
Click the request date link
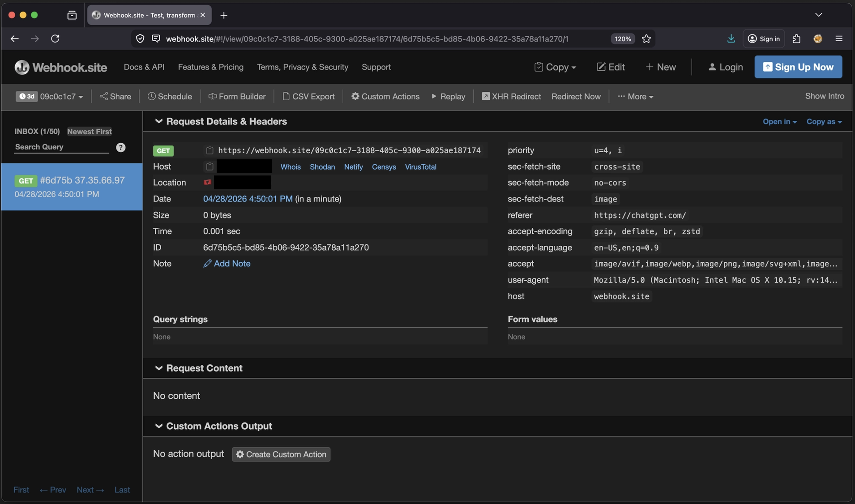[248, 199]
